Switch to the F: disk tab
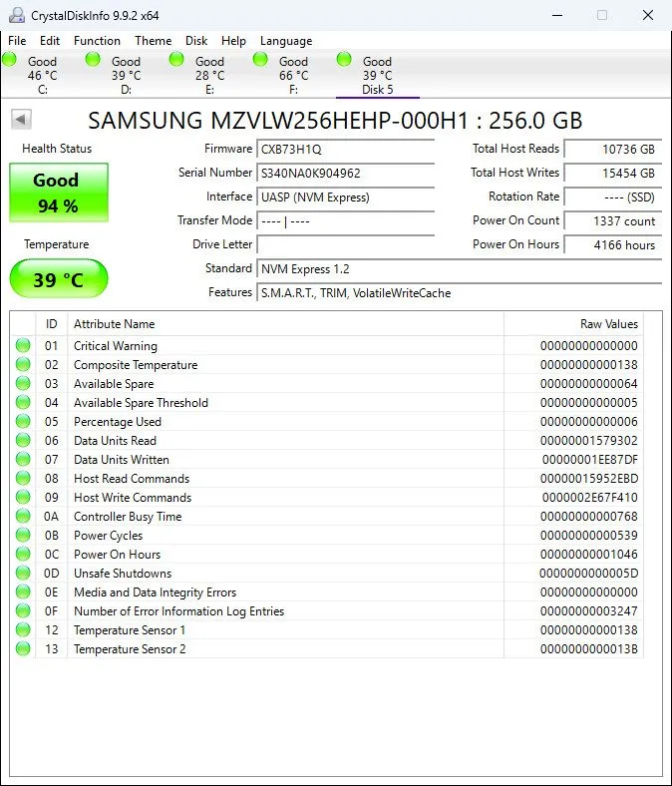Image resolution: width=672 pixels, height=786 pixels. [x=293, y=75]
